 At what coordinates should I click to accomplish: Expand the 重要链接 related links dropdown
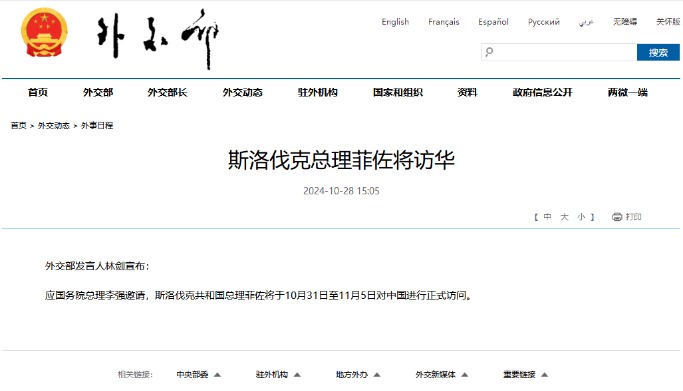click(525, 374)
